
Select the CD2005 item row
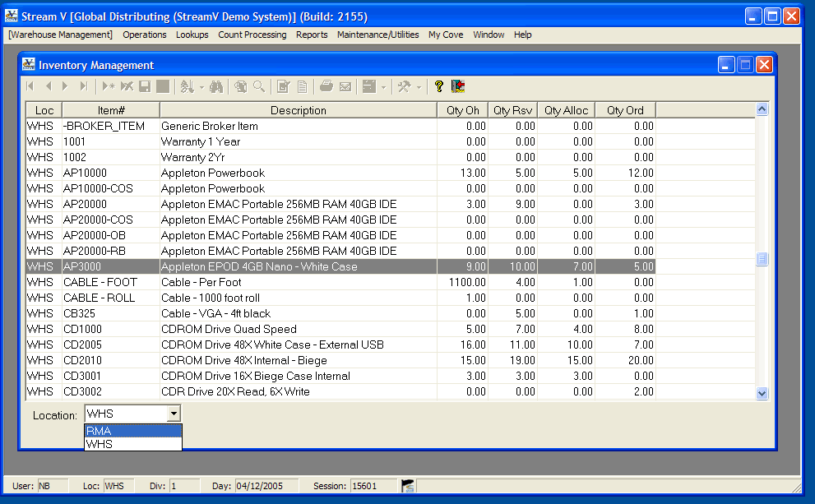(x=340, y=344)
